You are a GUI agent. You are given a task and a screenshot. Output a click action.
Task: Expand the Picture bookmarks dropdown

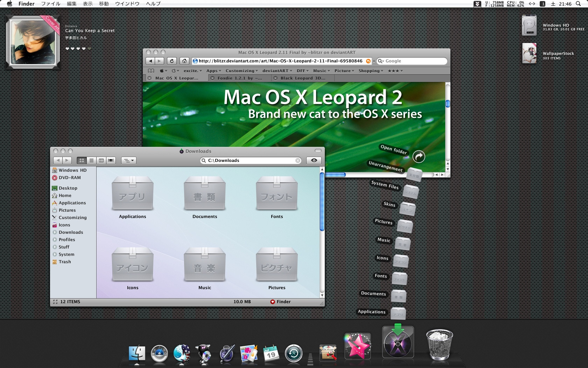pos(344,71)
